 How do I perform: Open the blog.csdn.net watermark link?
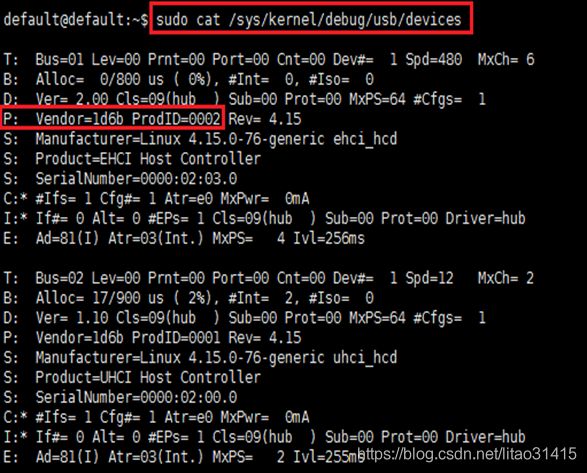467,454
